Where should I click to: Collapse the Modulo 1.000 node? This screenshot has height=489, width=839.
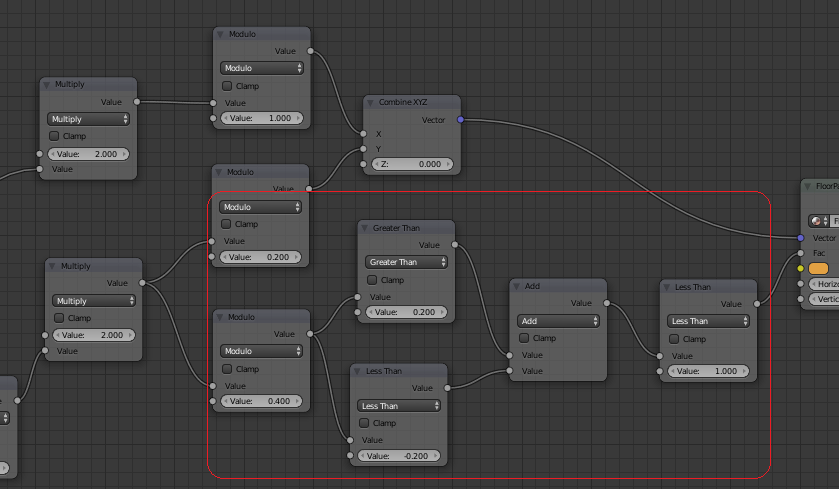[x=220, y=34]
